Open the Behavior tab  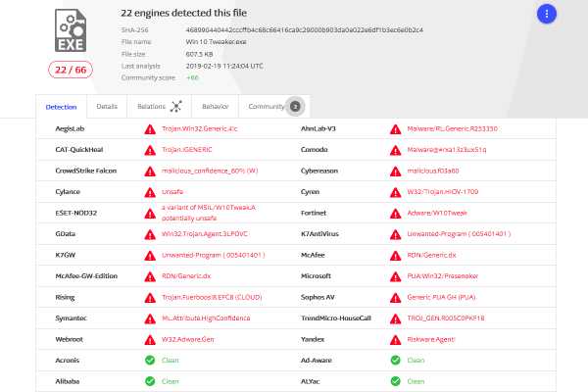[x=216, y=107]
